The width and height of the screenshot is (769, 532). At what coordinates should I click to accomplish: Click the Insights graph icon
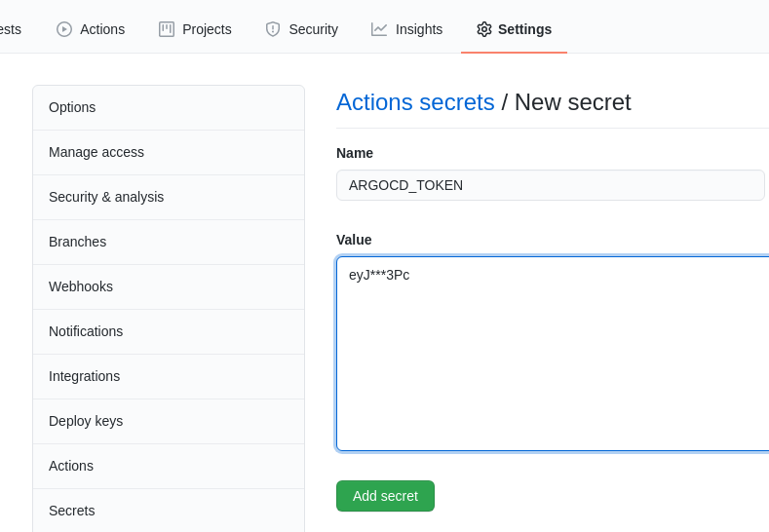coord(379,29)
